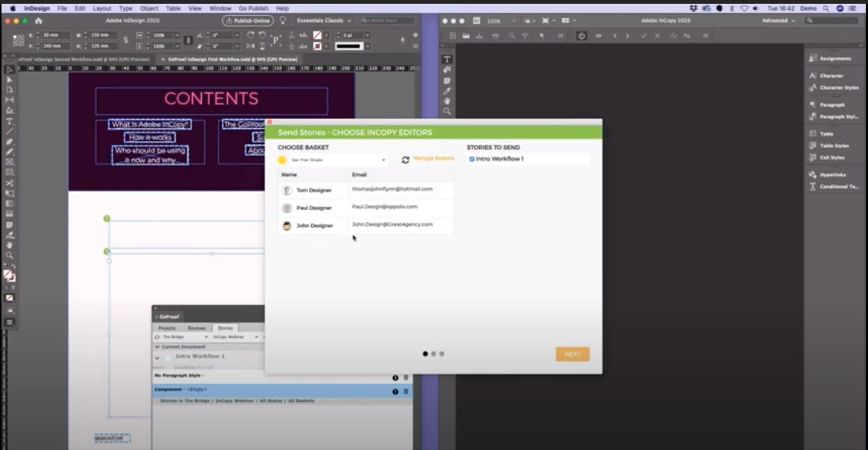Select Tom Designer editor row
This screenshot has width=868, height=450.
(x=365, y=190)
